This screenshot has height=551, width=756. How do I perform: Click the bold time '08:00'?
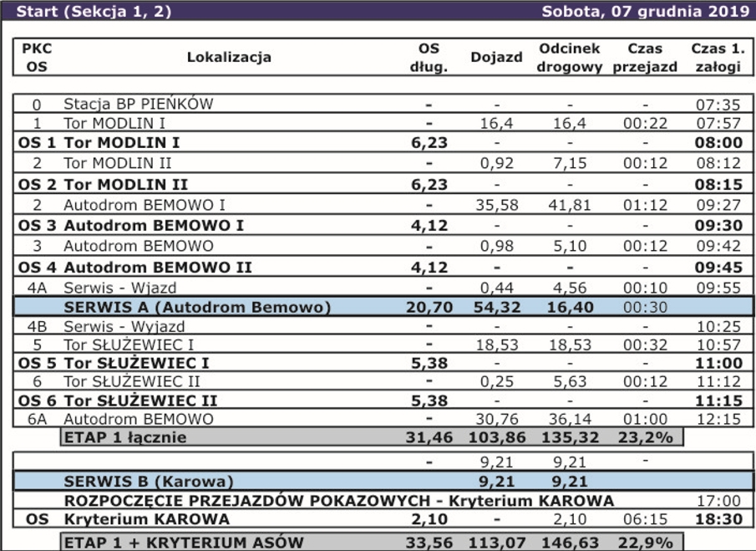point(718,143)
